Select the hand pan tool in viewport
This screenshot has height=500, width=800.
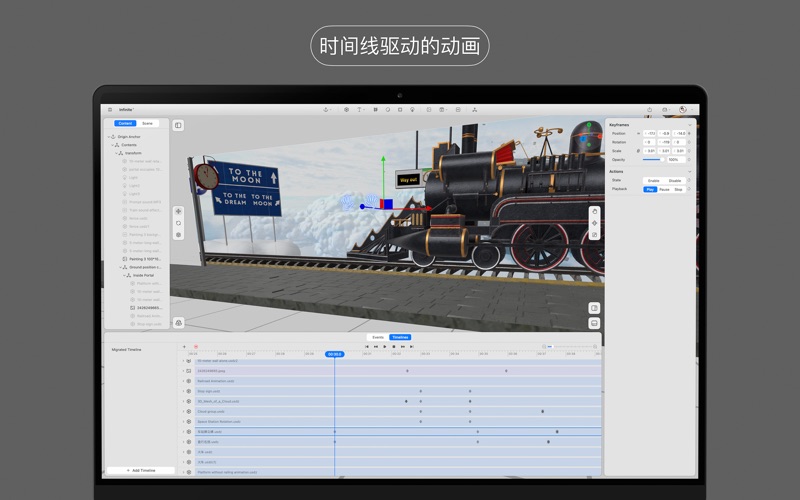[594, 211]
